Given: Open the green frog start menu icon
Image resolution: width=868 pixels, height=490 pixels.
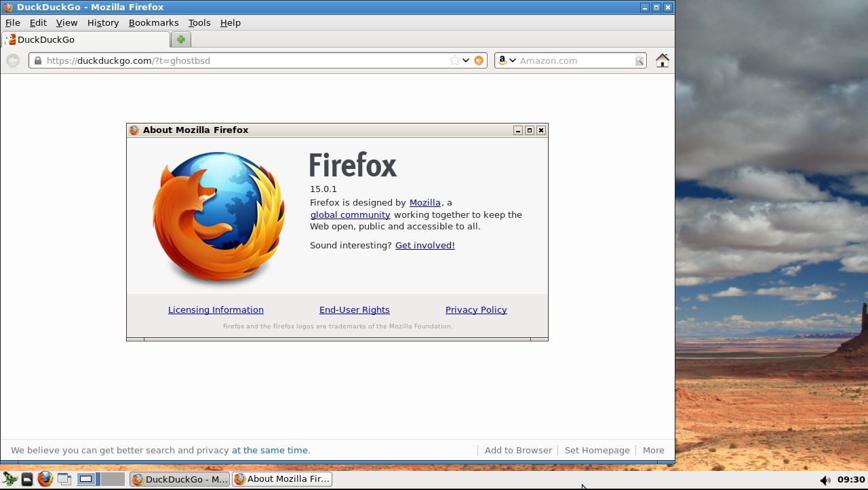Looking at the screenshot, I should 9,479.
